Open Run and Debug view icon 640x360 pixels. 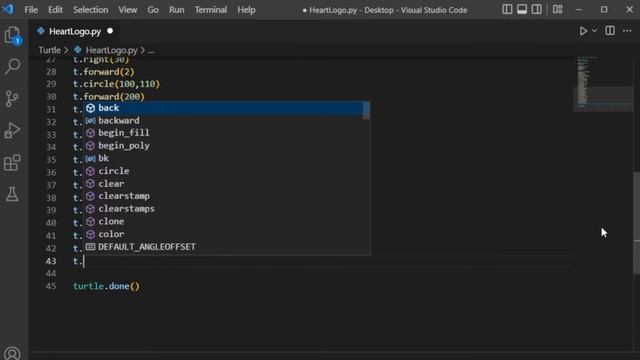click(12, 131)
